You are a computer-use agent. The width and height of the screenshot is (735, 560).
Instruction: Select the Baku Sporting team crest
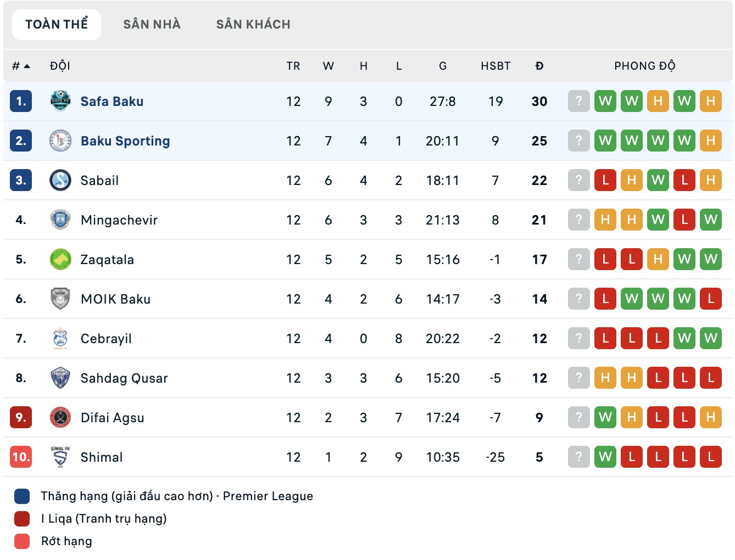coord(62,141)
